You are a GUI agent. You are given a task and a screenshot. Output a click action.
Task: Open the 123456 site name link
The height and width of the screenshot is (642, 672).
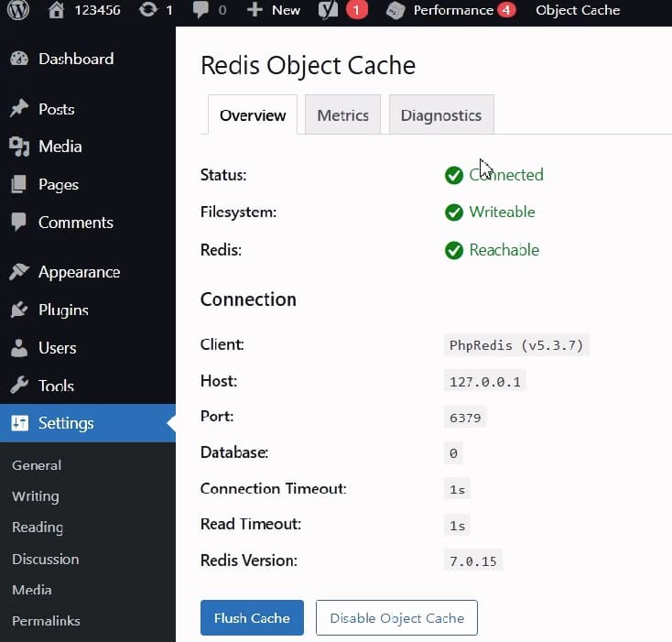coord(97,10)
